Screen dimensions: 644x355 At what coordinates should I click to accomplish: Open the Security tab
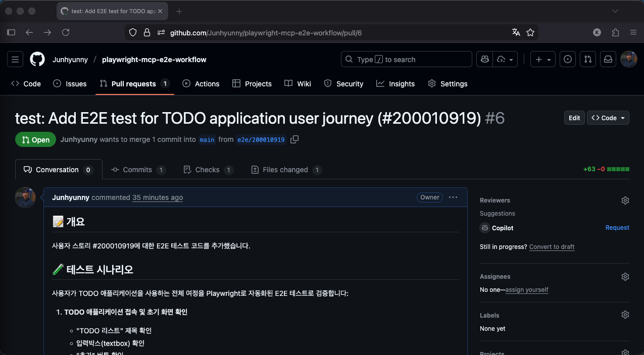click(343, 84)
